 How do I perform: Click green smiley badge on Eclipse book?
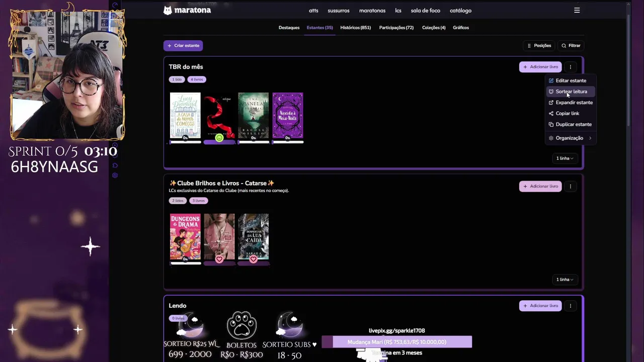pos(219,138)
